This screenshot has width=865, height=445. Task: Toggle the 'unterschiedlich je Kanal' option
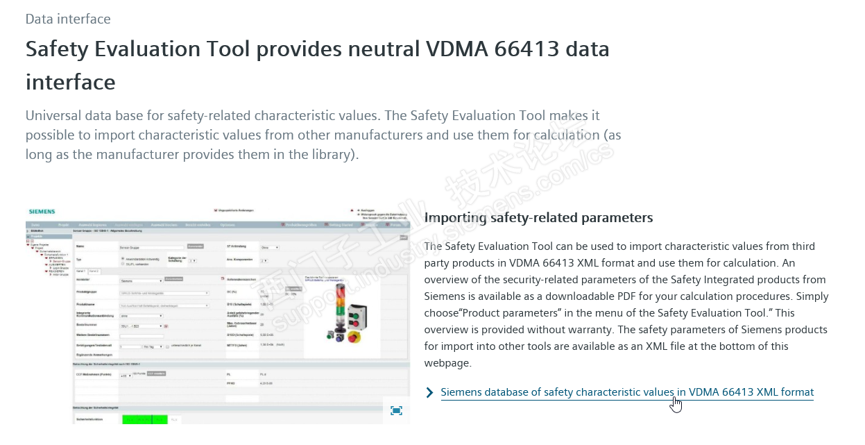[x=169, y=345]
